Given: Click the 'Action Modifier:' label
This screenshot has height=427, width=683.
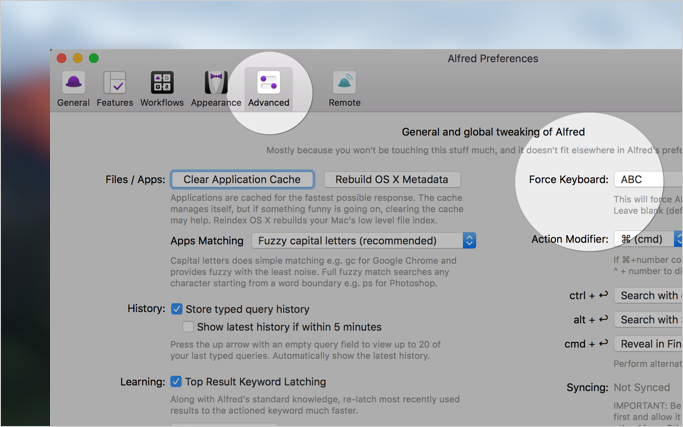Looking at the screenshot, I should coord(570,239).
